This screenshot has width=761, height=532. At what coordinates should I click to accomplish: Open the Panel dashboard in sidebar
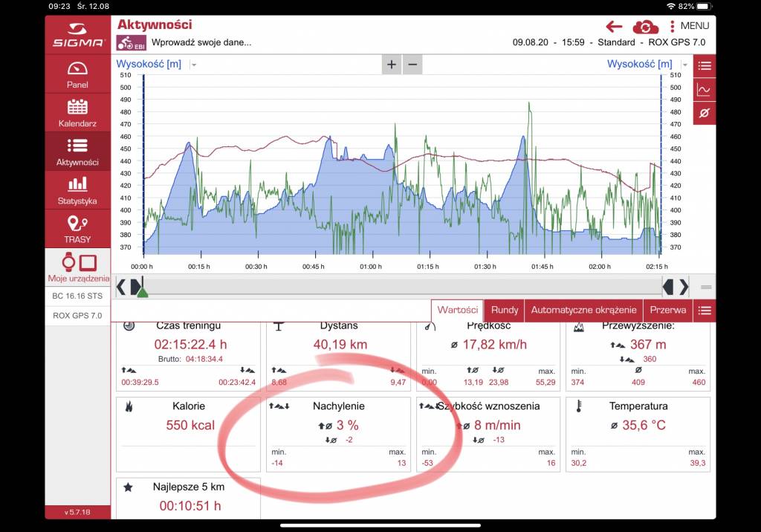[77, 74]
